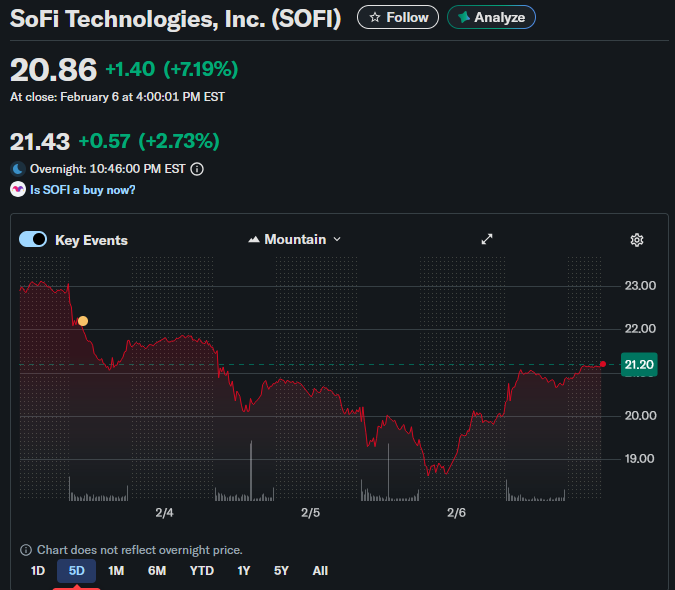Click the 19.00 price axis label
675x590 pixels.
(x=639, y=459)
